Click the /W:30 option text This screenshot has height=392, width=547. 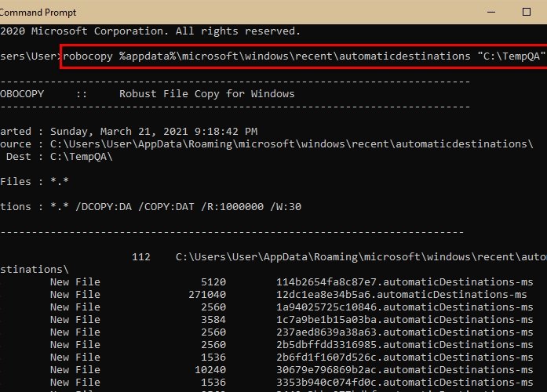[x=286, y=207]
